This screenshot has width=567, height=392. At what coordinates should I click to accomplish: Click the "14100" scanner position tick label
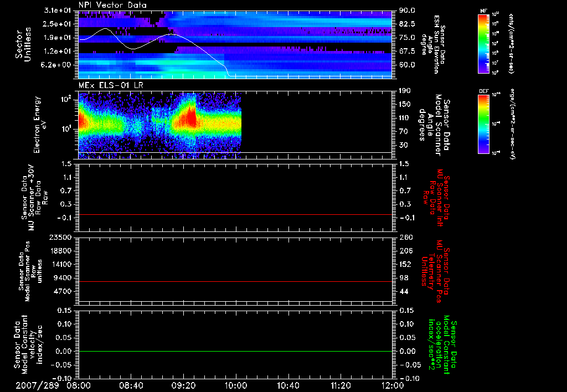click(x=60, y=264)
